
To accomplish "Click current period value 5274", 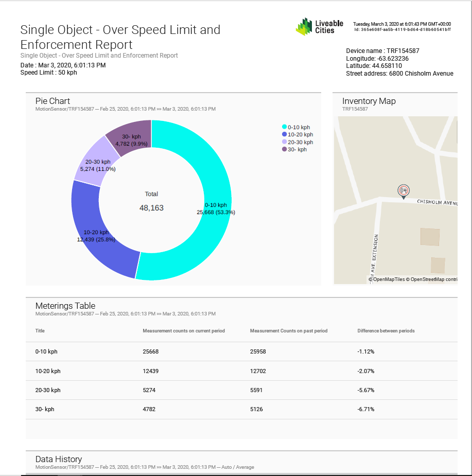I will coord(149,390).
